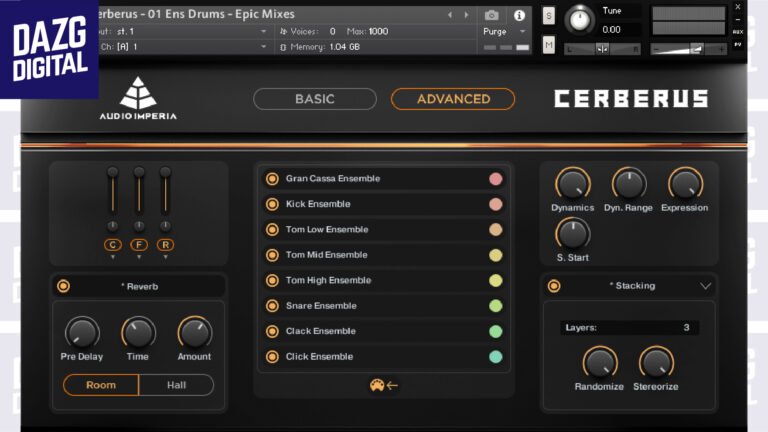Click the Tom Mid Ensemble color swatch
This screenshot has width=768, height=432.
pos(496,255)
